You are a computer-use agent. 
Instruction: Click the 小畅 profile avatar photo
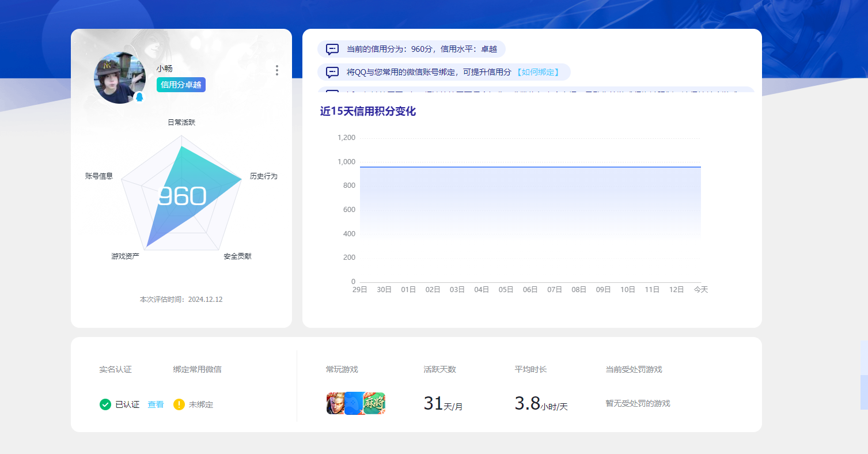tap(120, 78)
